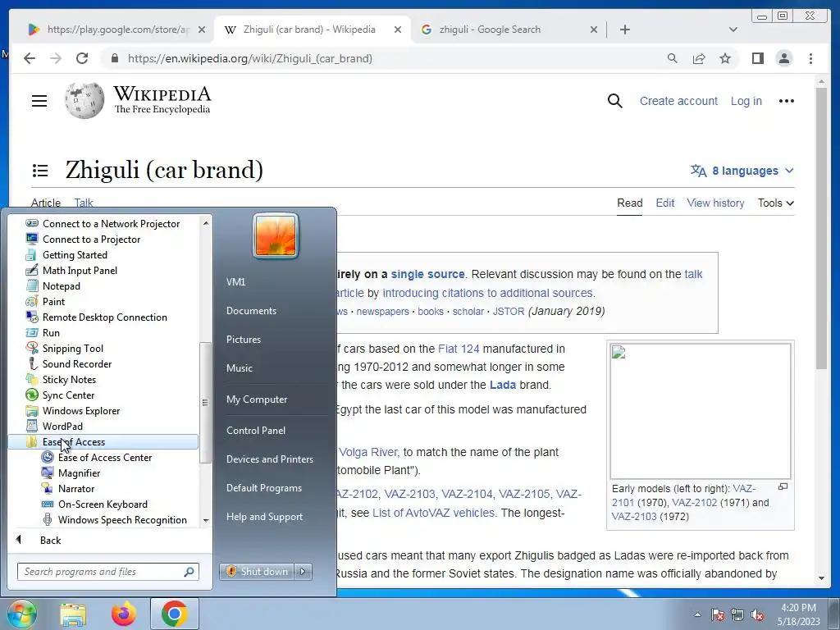Screen dimensions: 840x630
Task: Open the Chrome profile avatar
Action: (x=783, y=58)
